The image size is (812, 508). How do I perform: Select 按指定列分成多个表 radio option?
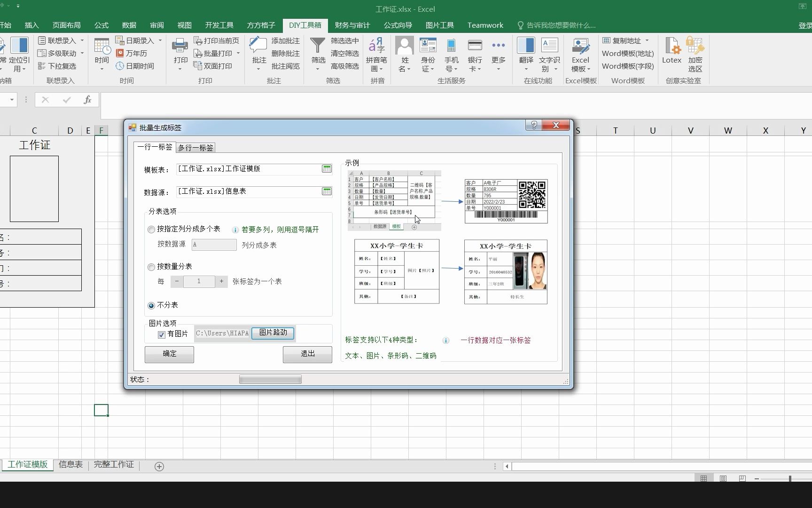[151, 230]
